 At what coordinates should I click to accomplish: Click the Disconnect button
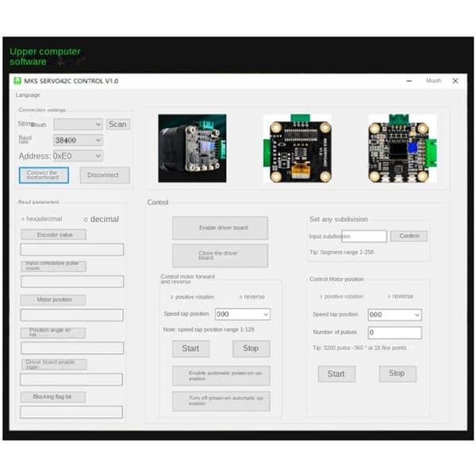coord(105,175)
